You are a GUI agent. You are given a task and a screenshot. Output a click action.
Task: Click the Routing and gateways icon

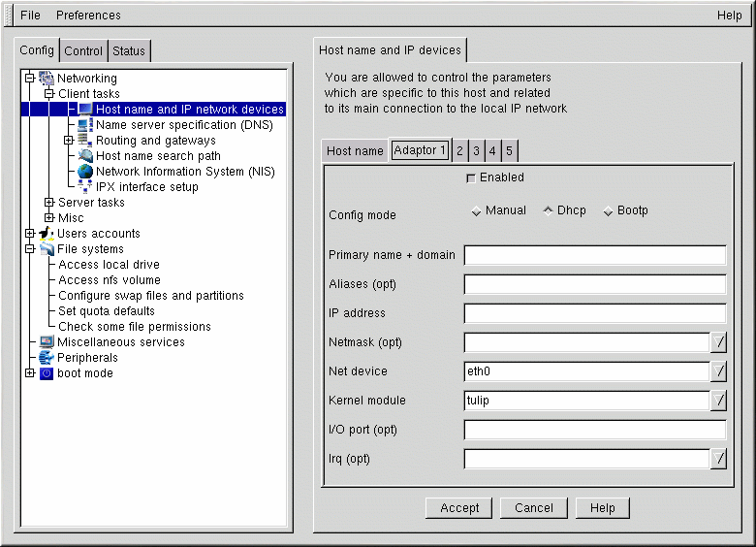(x=85, y=141)
